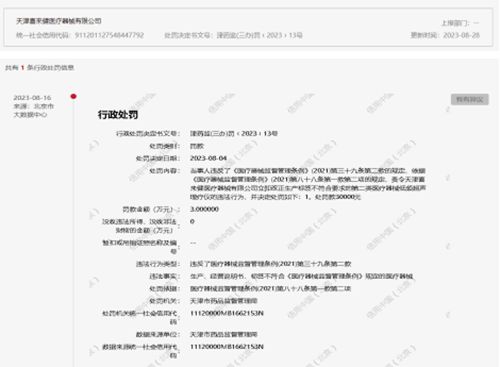Click the 处罚机关 authority name value
This screenshot has width=500, height=367.
click(224, 301)
